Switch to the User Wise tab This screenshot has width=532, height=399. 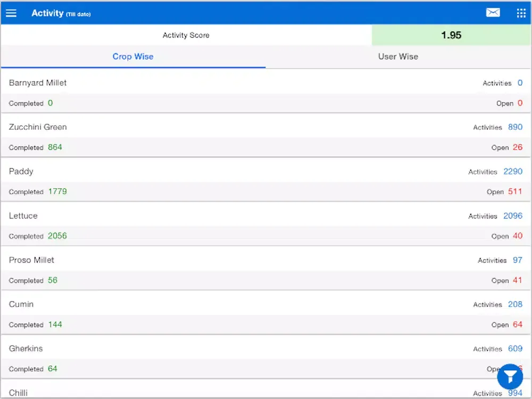[x=398, y=56]
